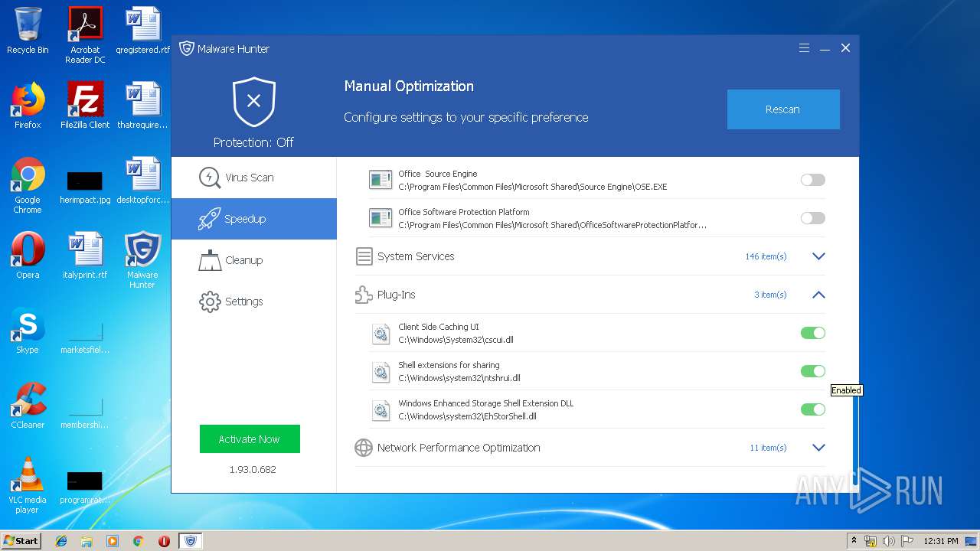The image size is (980, 551).
Task: Switch to the Virus Scan tab
Action: [x=254, y=178]
